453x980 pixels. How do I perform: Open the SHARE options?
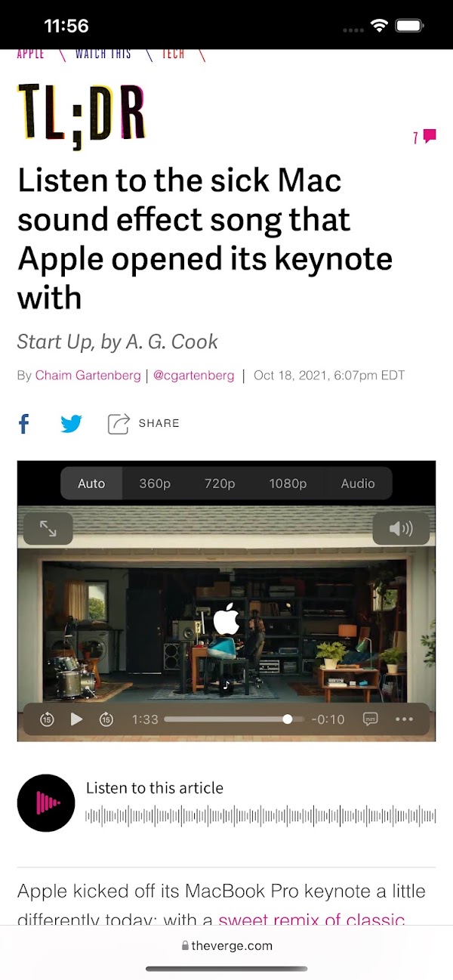(x=143, y=424)
